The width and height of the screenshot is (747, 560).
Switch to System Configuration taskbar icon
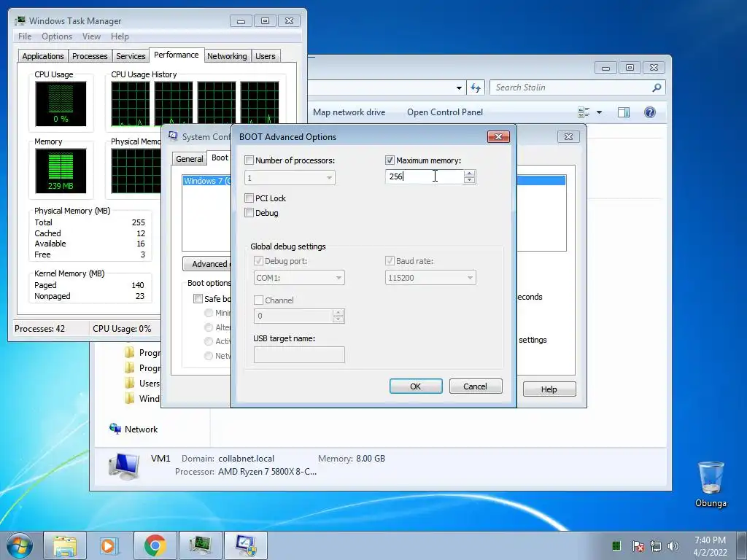tap(245, 545)
